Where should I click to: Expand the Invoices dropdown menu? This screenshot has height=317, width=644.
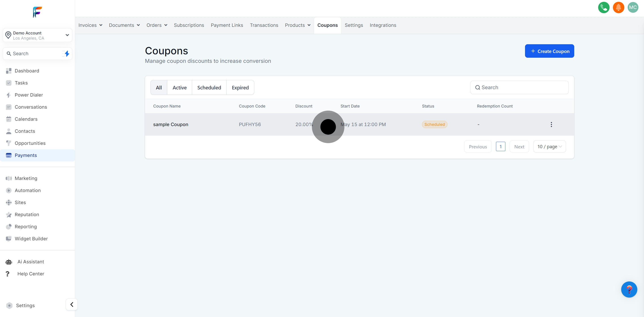point(90,25)
